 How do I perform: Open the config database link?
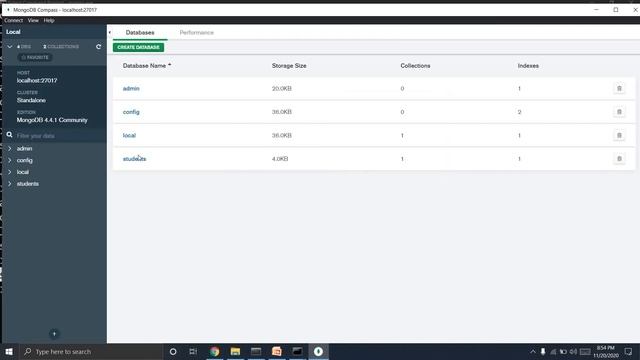coord(131,112)
